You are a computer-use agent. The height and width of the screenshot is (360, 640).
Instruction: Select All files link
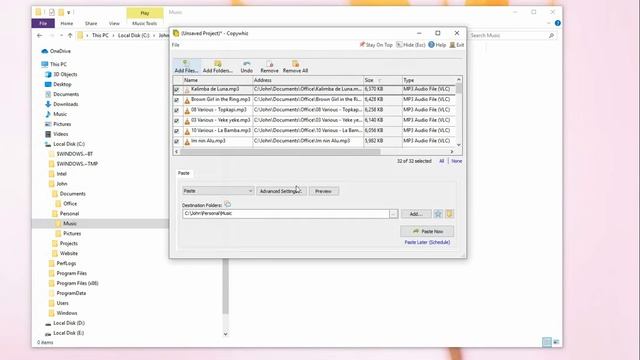coord(441,161)
